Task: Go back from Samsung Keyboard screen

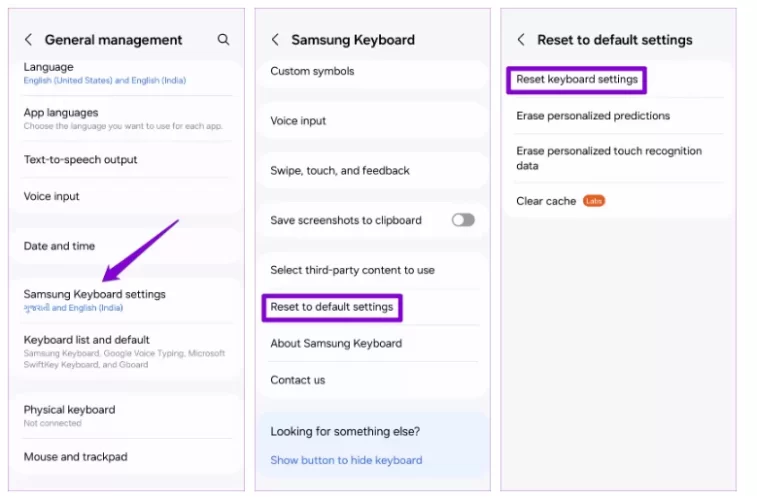Action: (275, 40)
